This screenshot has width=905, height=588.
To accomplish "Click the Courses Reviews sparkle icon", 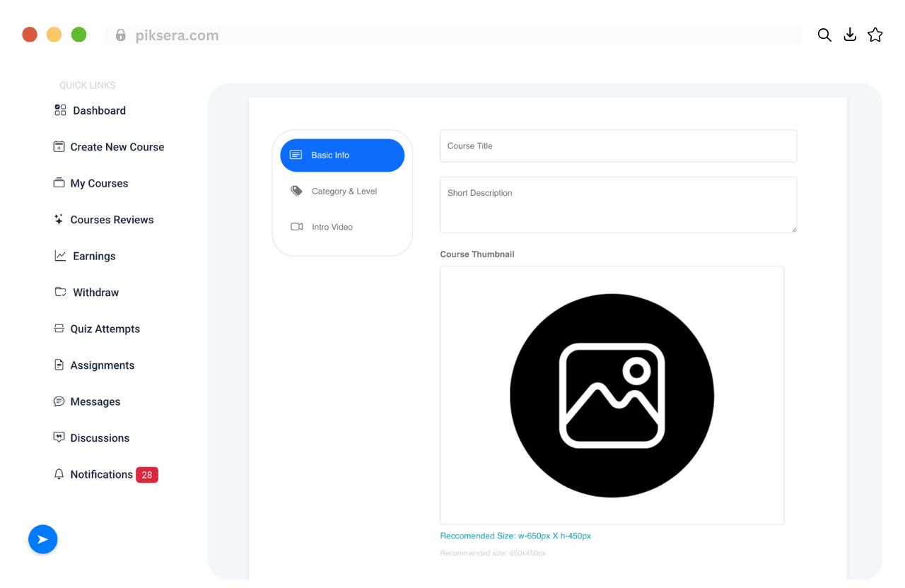I will click(59, 219).
